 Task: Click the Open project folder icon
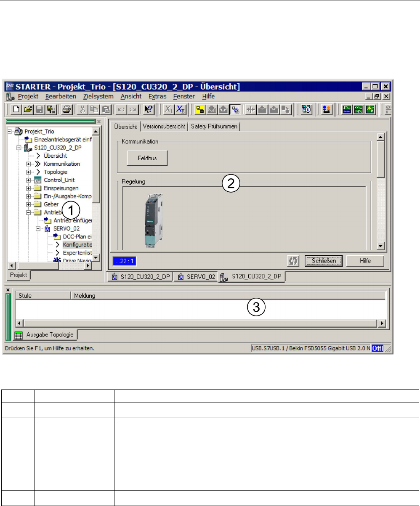point(28,109)
